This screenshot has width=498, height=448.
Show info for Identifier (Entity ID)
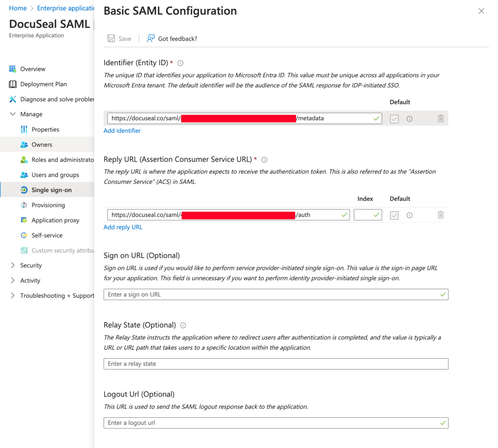(x=181, y=63)
